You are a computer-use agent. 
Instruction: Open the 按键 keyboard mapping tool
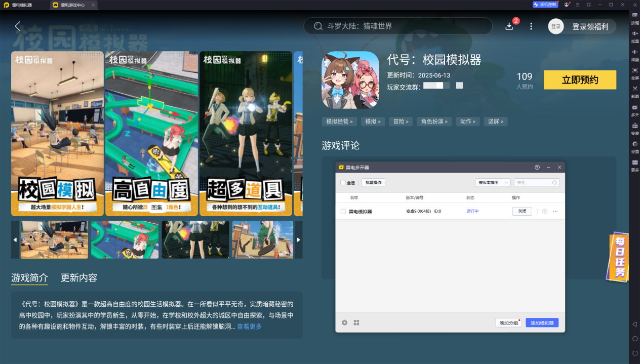[x=635, y=18]
